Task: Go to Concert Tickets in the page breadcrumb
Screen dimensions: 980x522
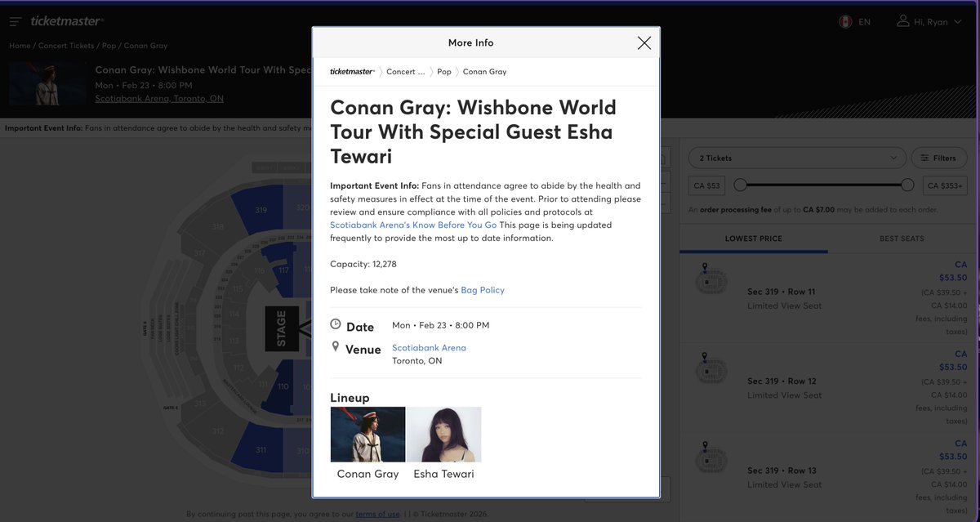Action: [66, 46]
